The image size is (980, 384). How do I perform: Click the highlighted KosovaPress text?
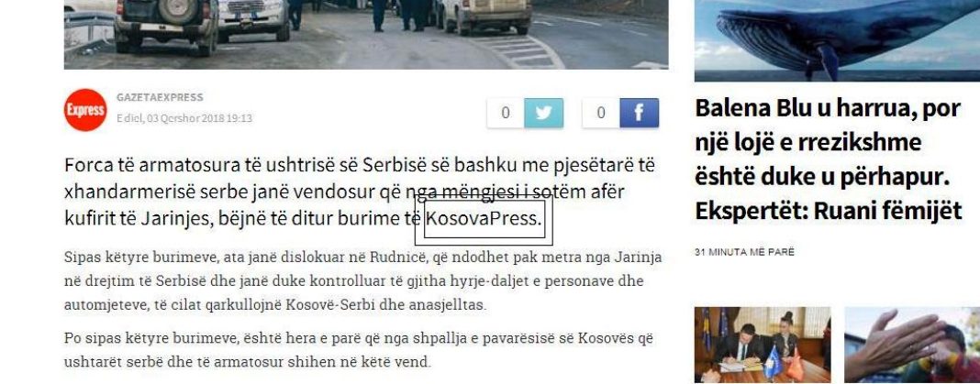coord(484,219)
